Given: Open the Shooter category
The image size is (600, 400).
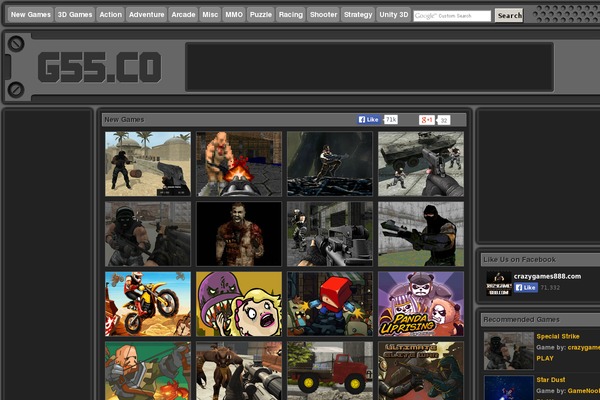Looking at the screenshot, I should coord(323,15).
